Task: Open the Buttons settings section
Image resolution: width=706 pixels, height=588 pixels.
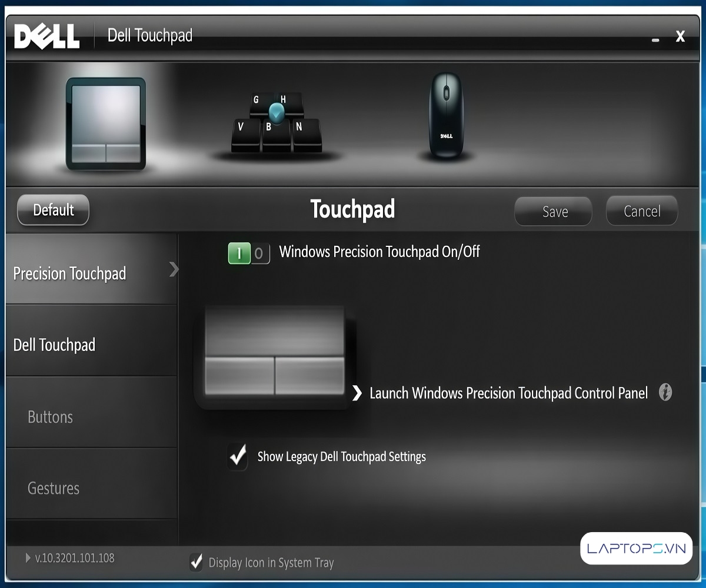Action: pyautogui.click(x=51, y=417)
